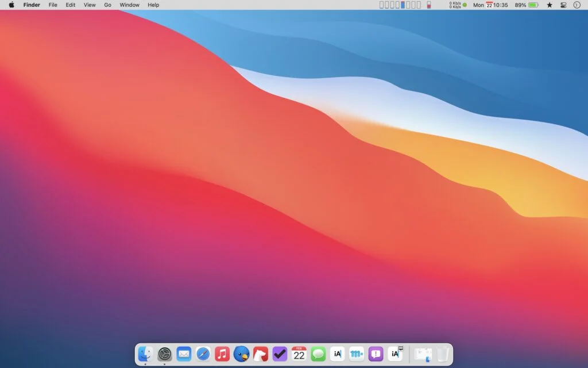The image size is (588, 368).
Task: Open Safari compass icon in Dock
Action: tap(203, 354)
